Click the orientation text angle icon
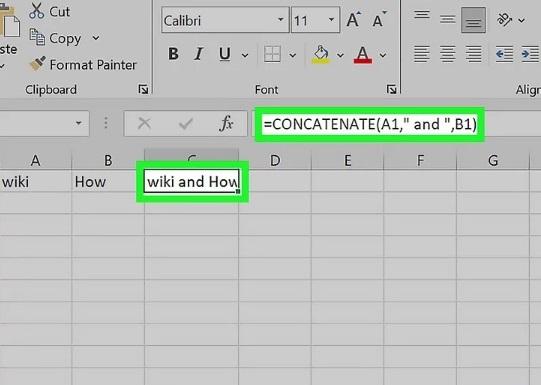The width and height of the screenshot is (541, 385). (504, 19)
